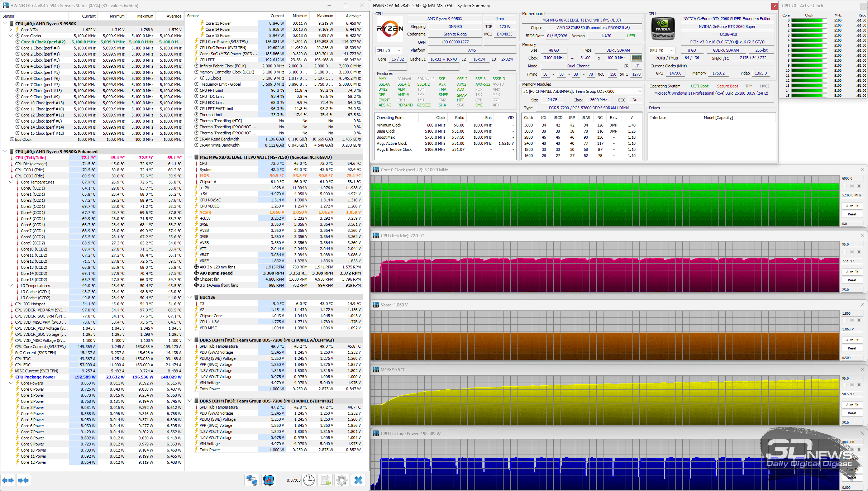Image resolution: width=868 pixels, height=491 pixels.
Task: Click the CPU flame stress icon
Action: click(268, 480)
